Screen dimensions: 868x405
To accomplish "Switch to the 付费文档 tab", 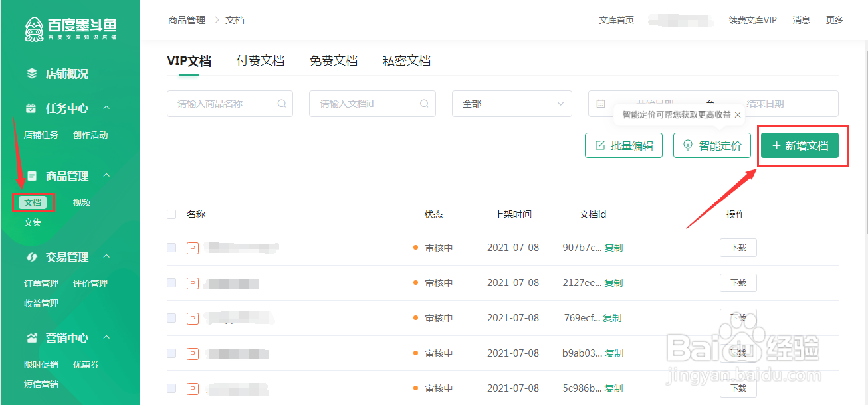I will click(x=261, y=60).
